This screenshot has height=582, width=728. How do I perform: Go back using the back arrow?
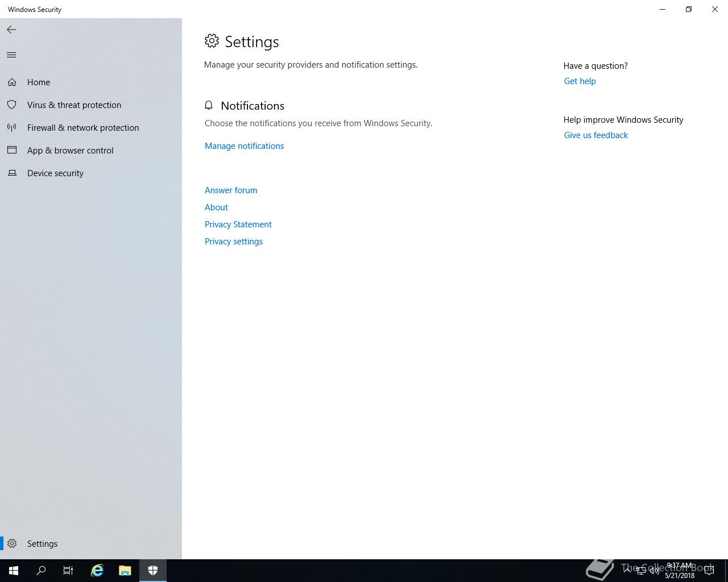(11, 30)
